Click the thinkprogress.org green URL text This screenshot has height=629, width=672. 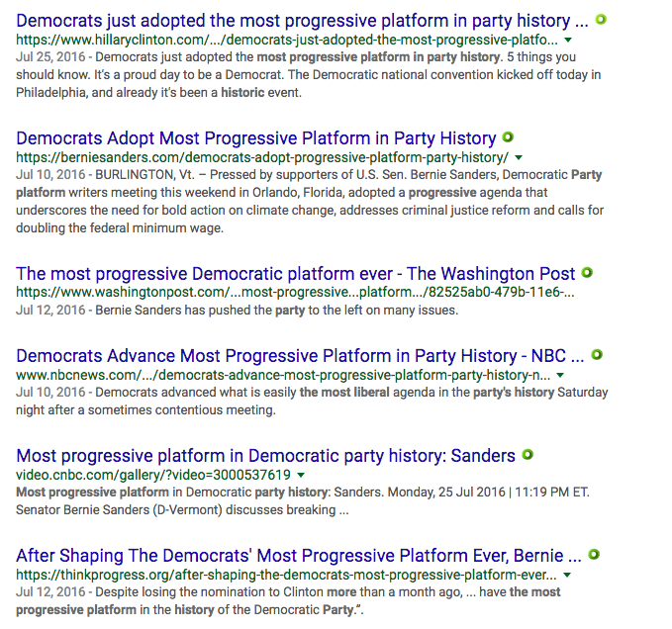(286, 575)
